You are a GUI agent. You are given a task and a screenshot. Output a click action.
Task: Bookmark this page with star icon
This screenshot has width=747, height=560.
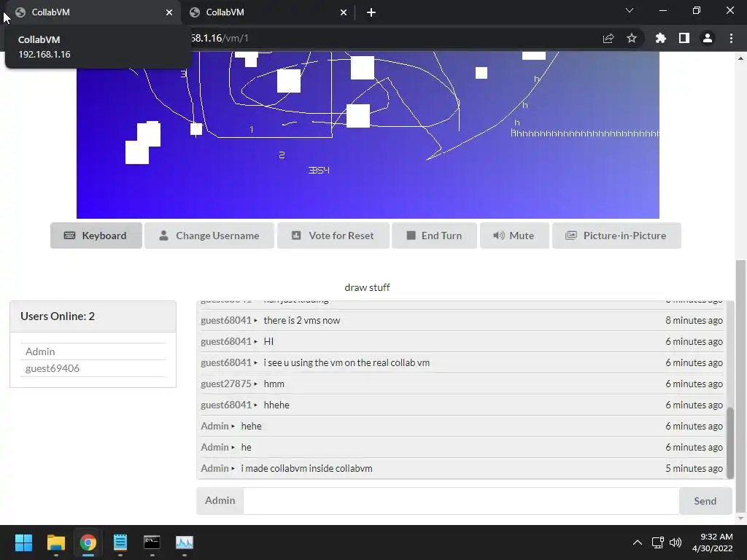(x=632, y=38)
